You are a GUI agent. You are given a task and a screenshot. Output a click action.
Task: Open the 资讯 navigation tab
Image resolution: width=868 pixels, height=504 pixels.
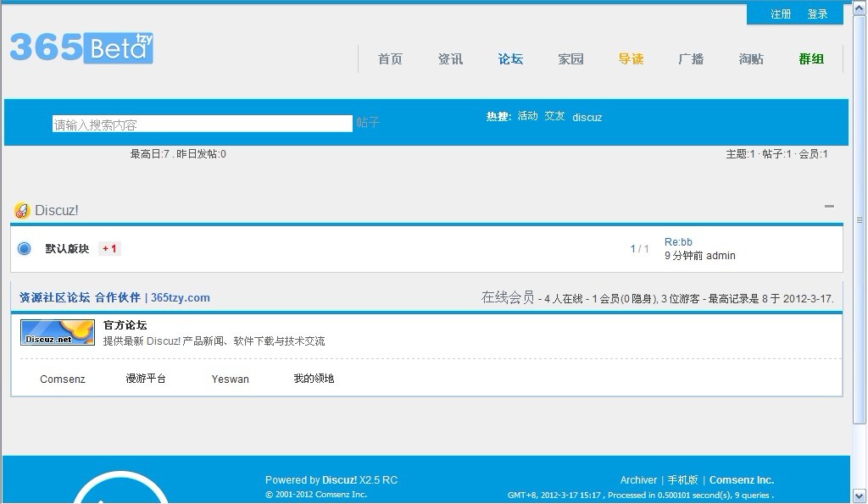click(450, 58)
